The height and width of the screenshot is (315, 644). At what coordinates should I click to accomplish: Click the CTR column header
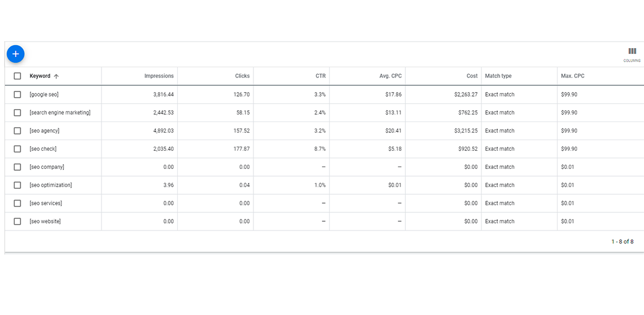tap(320, 76)
